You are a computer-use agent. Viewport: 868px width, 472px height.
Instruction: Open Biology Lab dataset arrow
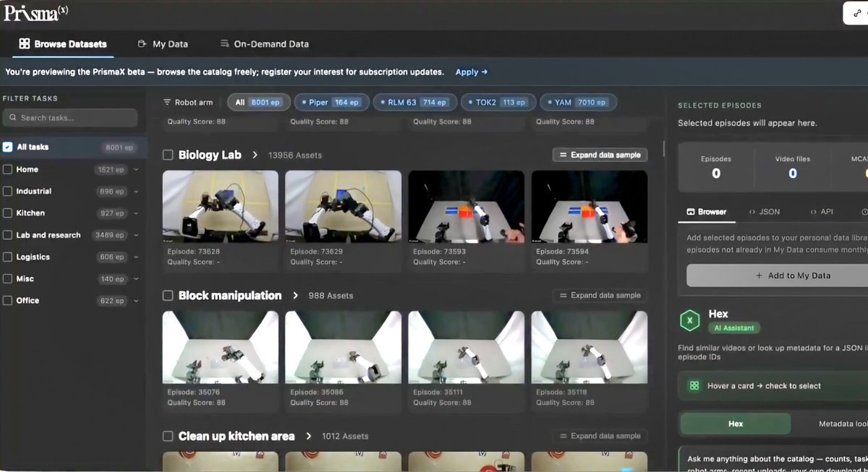(255, 155)
